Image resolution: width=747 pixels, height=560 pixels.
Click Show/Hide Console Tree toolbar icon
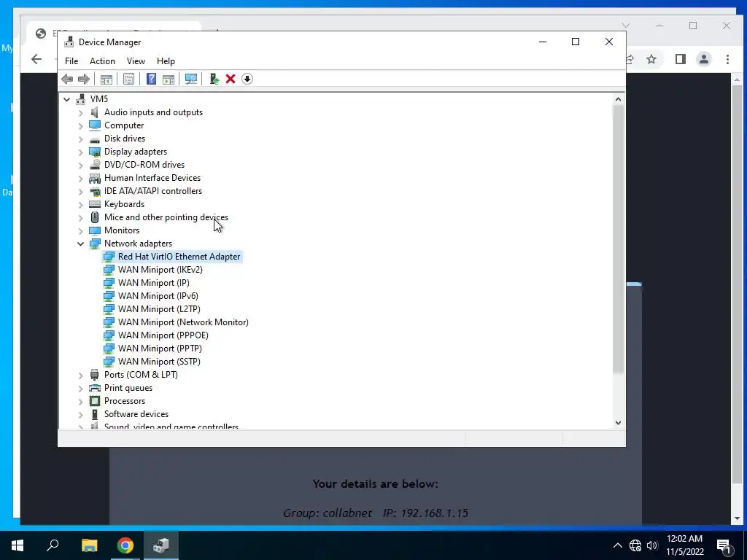(x=107, y=79)
